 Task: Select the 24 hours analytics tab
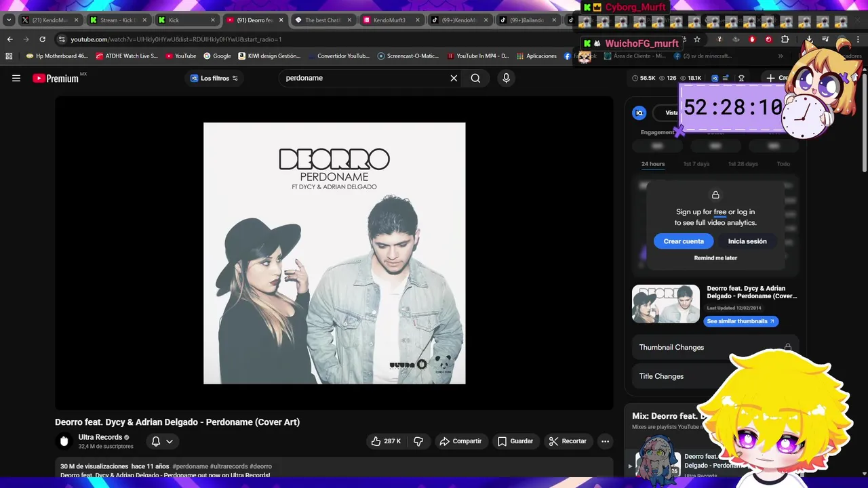pos(653,164)
